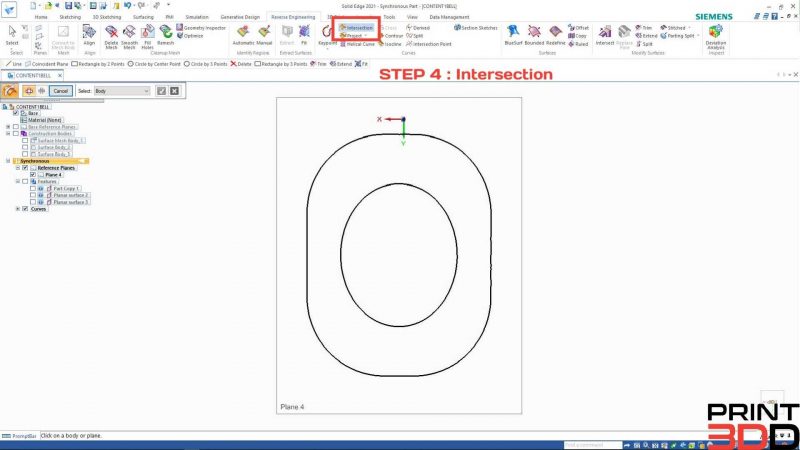
Task: Collapse the Reference Planes node
Action: click(17, 168)
